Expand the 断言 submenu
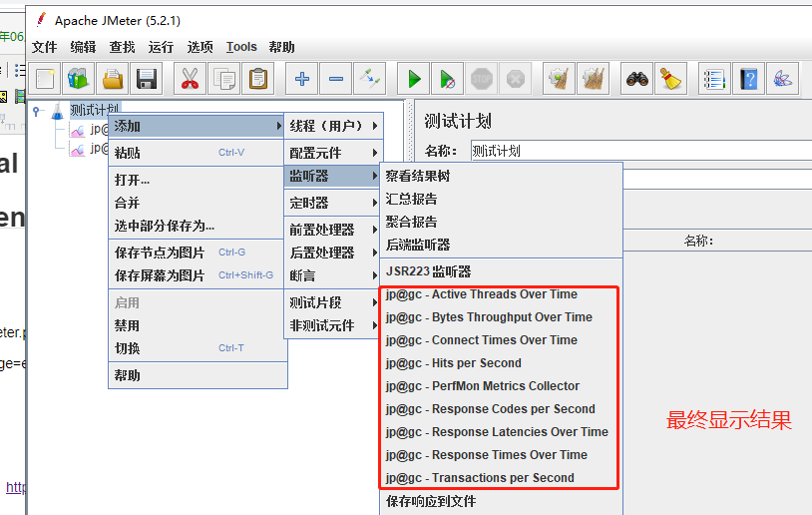This screenshot has width=812, height=515. tap(333, 275)
